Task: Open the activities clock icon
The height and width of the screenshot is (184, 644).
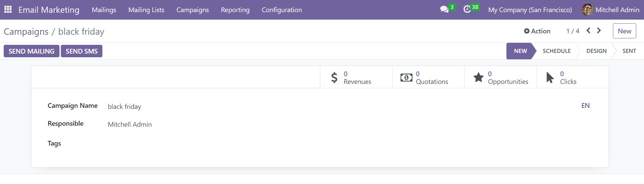Action: (471, 9)
